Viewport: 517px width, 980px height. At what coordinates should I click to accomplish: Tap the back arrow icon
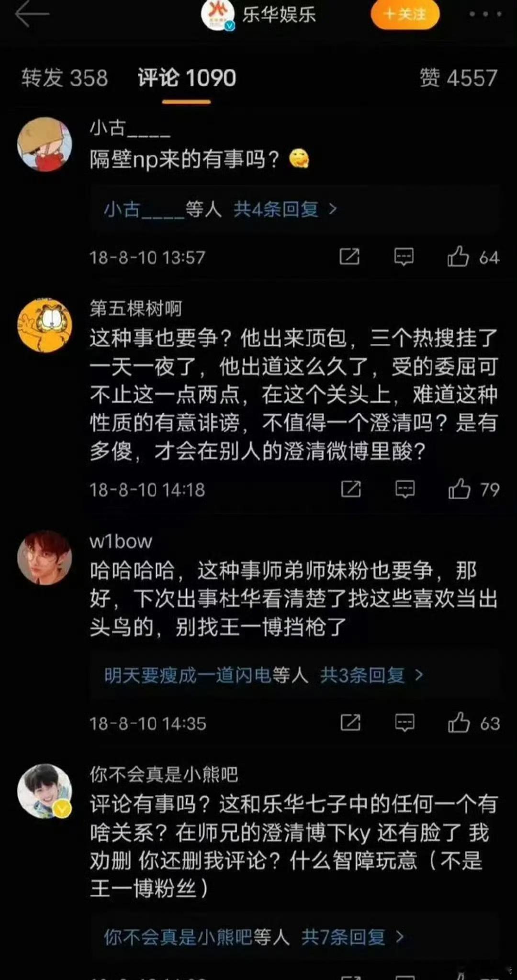(x=32, y=13)
